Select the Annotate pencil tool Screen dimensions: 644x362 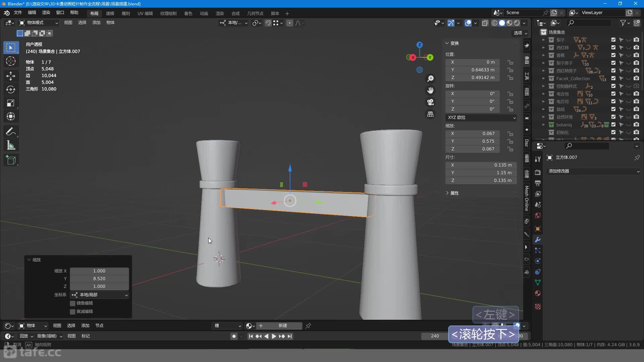[x=11, y=132]
